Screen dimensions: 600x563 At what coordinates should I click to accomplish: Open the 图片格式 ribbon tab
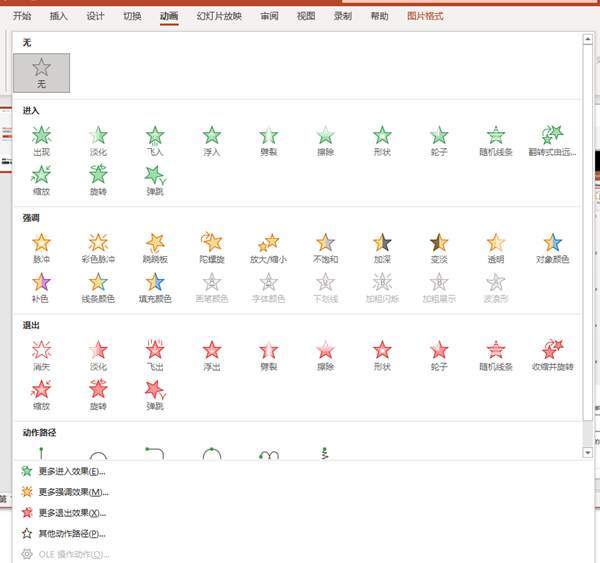(x=425, y=16)
